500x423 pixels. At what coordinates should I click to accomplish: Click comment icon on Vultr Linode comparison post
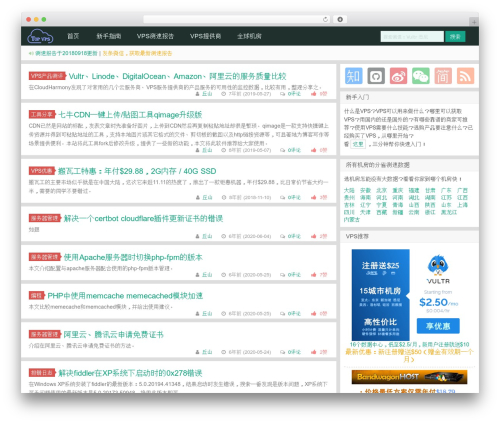283,94
